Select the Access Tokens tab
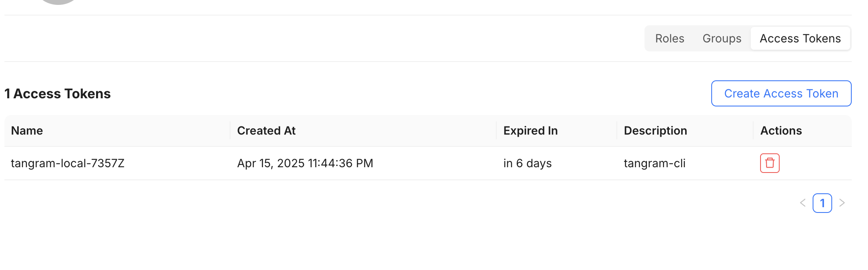868x270 pixels. point(800,38)
